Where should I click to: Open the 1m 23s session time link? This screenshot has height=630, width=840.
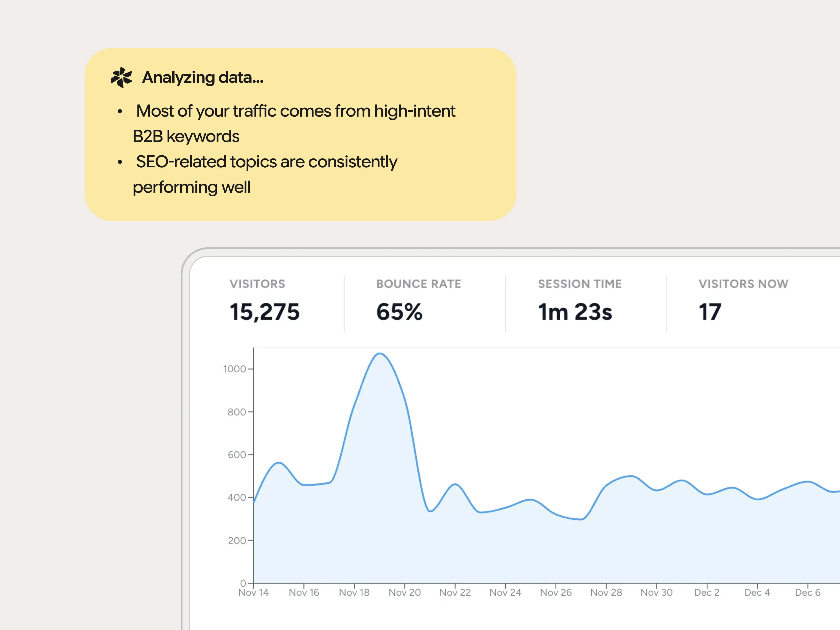pyautogui.click(x=575, y=312)
